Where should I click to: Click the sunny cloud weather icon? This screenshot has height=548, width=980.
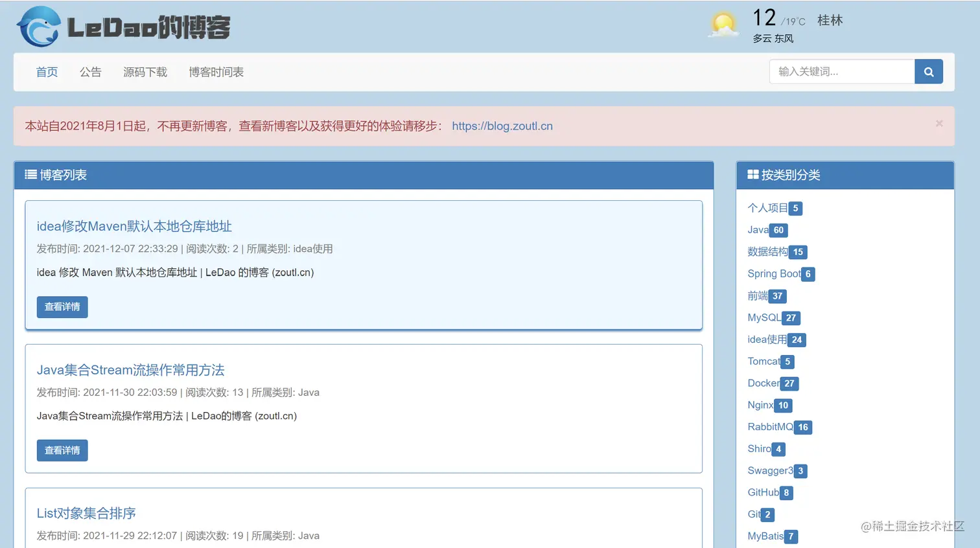[x=723, y=25]
